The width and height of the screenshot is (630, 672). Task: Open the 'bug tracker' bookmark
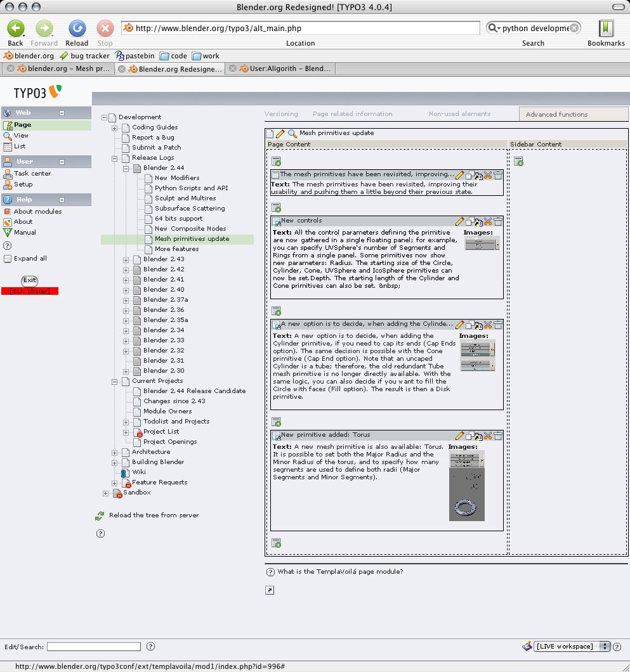click(x=85, y=56)
